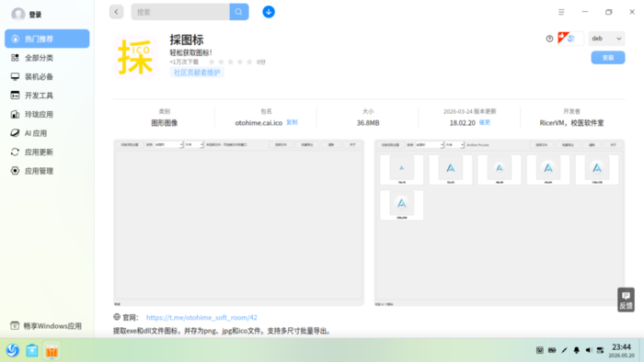Open the hamburger main menu

[x=561, y=12]
